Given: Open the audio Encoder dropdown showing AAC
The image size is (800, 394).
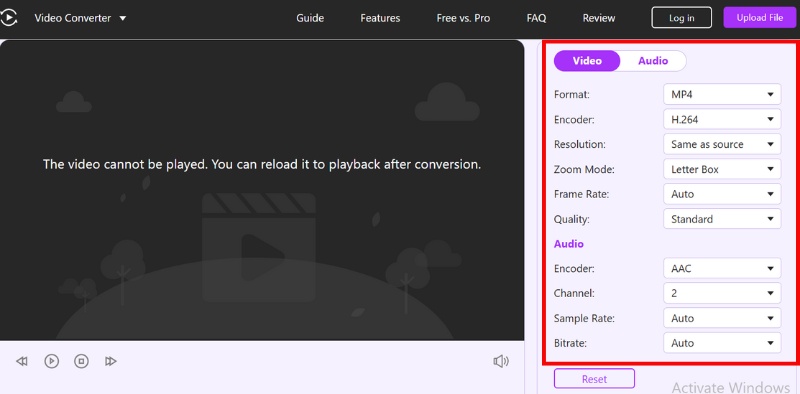Looking at the screenshot, I should coord(722,268).
